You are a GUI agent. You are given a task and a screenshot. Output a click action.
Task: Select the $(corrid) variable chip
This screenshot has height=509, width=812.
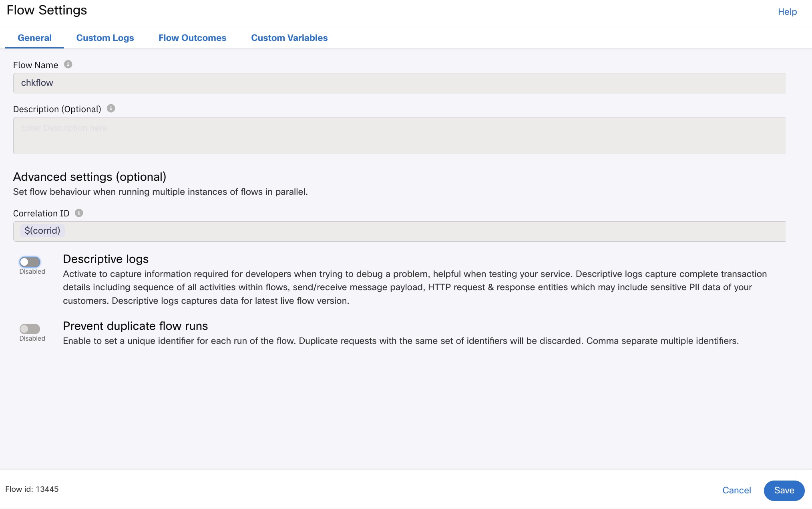(x=42, y=230)
